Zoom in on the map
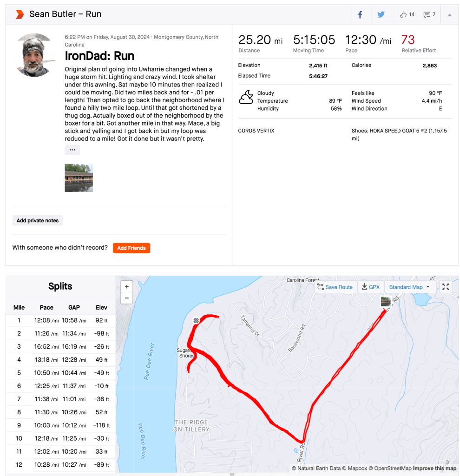This screenshot has height=476, width=460. (x=127, y=286)
